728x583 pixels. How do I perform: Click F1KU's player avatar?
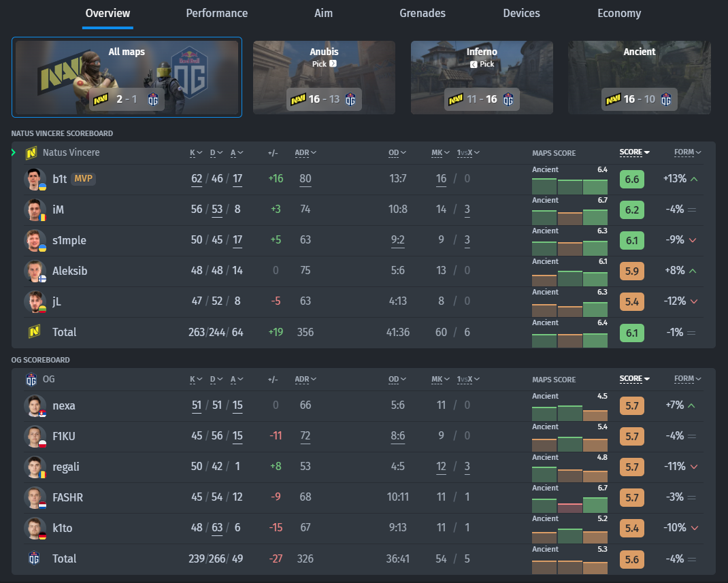[x=35, y=436]
